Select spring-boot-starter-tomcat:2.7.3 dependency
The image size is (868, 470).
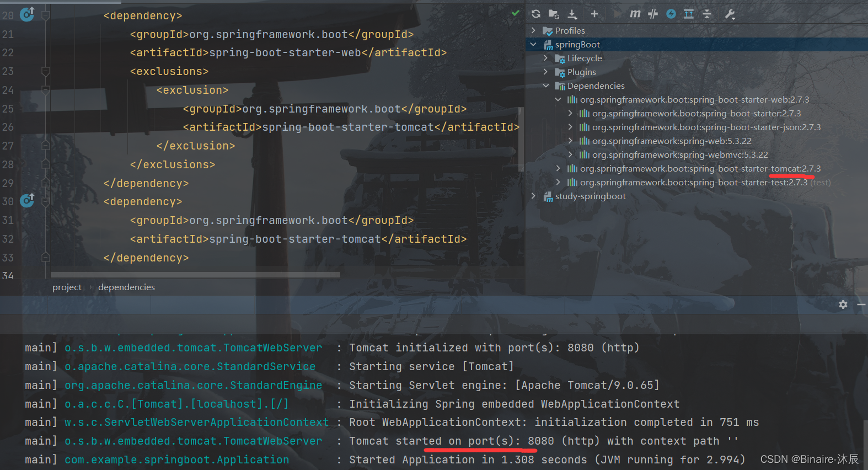tap(700, 168)
